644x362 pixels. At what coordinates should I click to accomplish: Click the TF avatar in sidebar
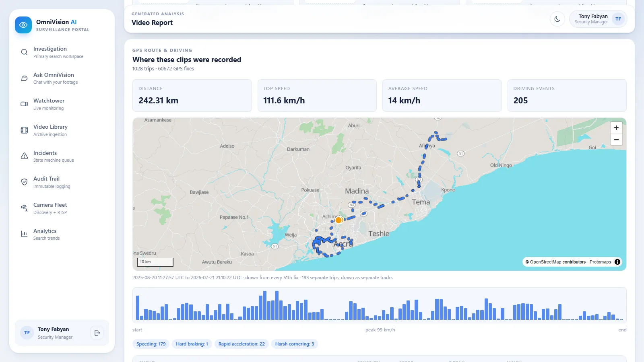pos(27,333)
